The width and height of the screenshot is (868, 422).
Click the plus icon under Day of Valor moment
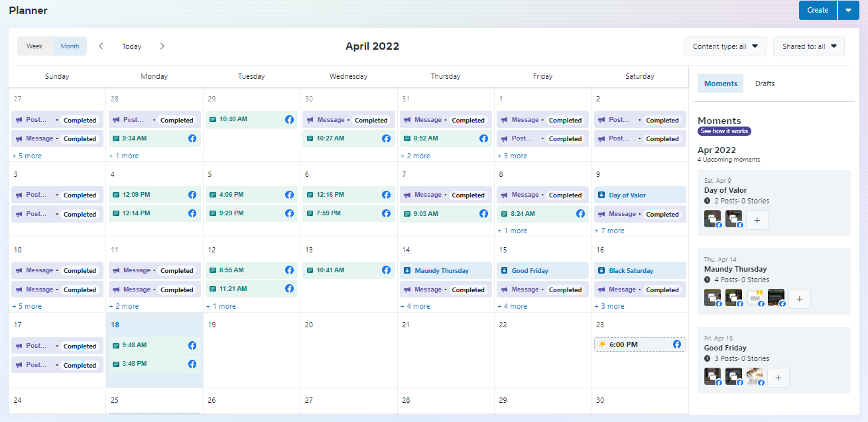(x=757, y=220)
